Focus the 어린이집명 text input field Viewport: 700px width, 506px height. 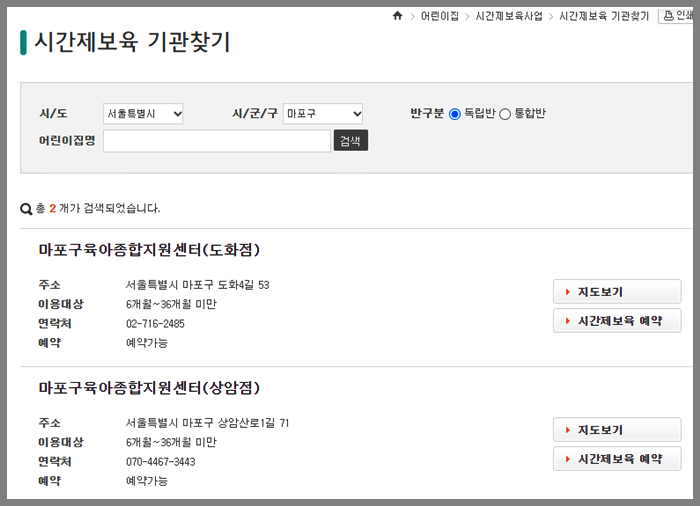click(x=217, y=141)
